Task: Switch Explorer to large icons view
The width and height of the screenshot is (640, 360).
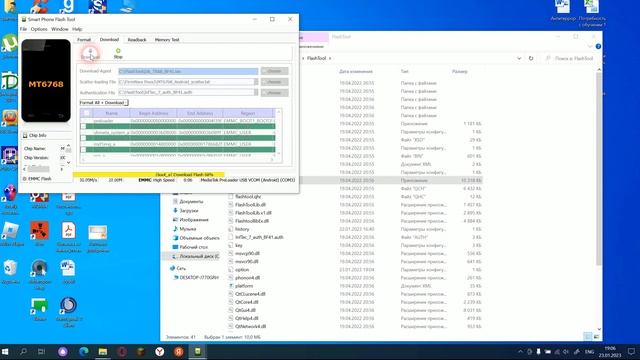Action: click(596, 336)
